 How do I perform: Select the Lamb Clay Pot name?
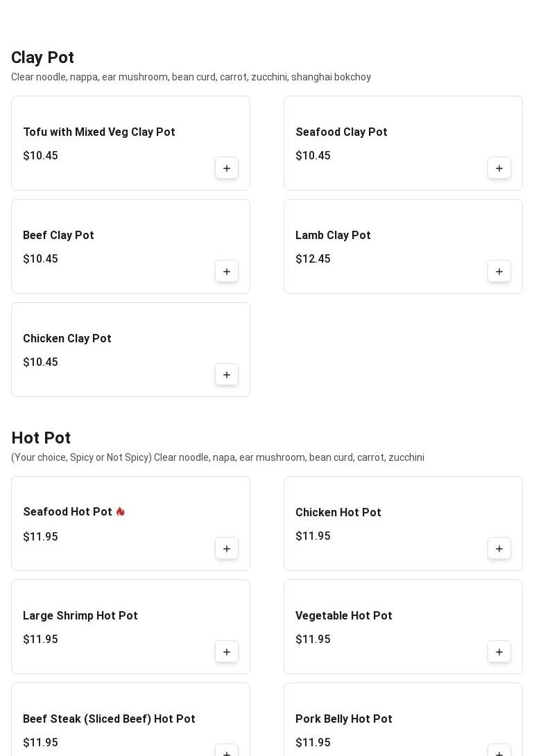(x=333, y=236)
